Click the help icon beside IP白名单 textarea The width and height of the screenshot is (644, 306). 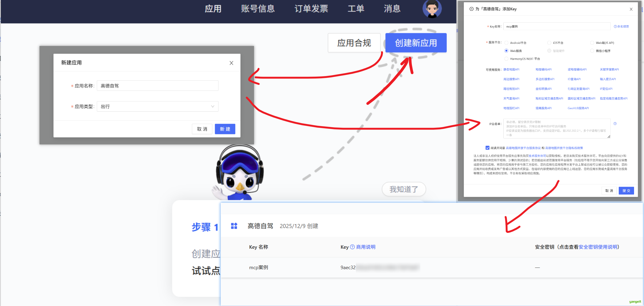[615, 123]
